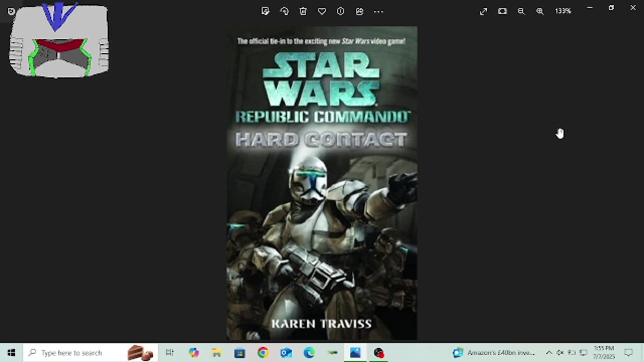Click the 133% zoom level indicator
The image size is (644, 362).
tap(563, 11)
